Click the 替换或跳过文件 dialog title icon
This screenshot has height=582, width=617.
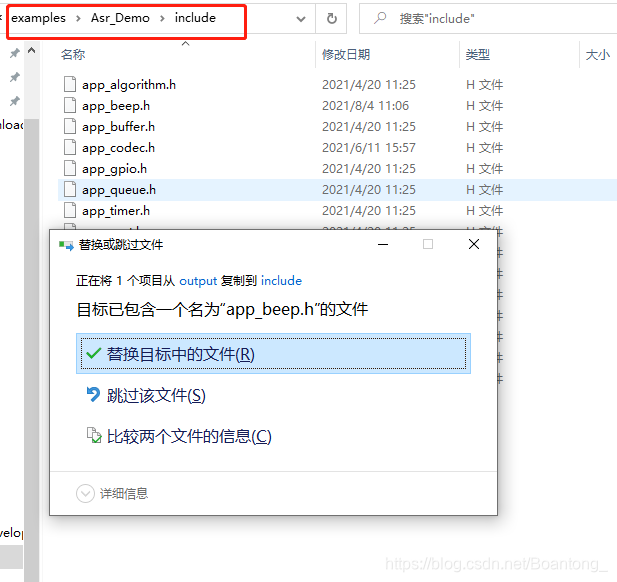(x=66, y=246)
